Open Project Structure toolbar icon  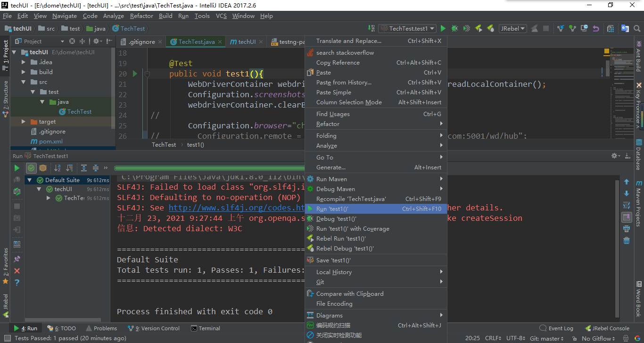point(611,28)
